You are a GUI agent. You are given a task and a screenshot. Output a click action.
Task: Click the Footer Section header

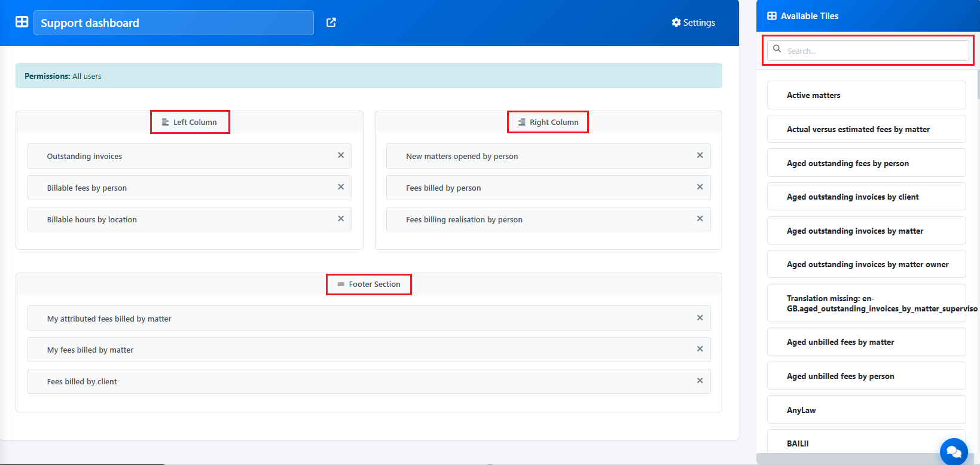368,284
